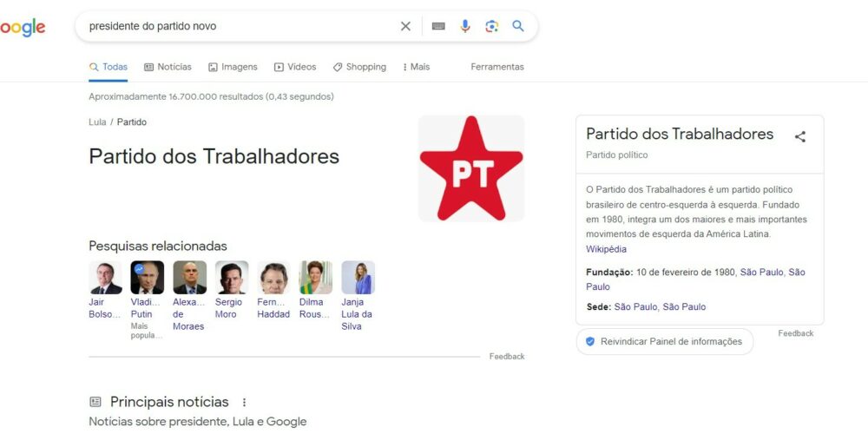Click the Google logo
The height and width of the screenshot is (434, 868).
click(x=23, y=27)
